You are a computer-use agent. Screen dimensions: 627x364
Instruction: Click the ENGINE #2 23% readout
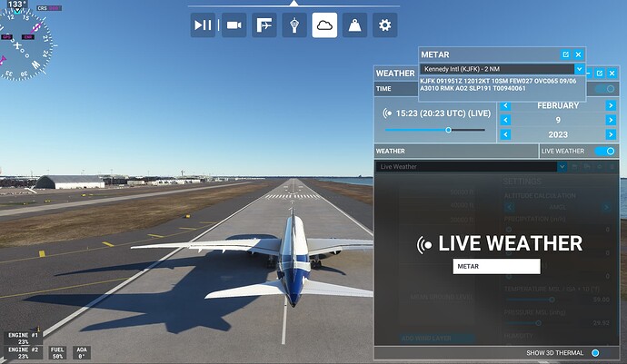coord(24,353)
